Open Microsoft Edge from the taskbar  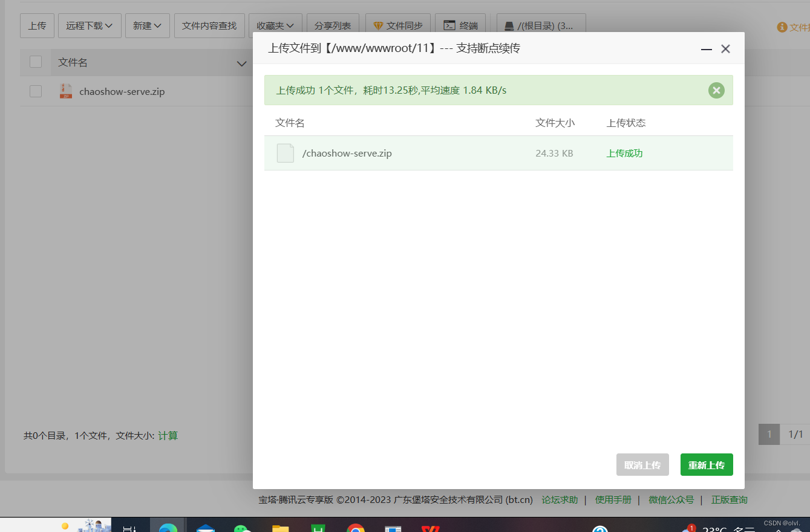[x=168, y=527]
